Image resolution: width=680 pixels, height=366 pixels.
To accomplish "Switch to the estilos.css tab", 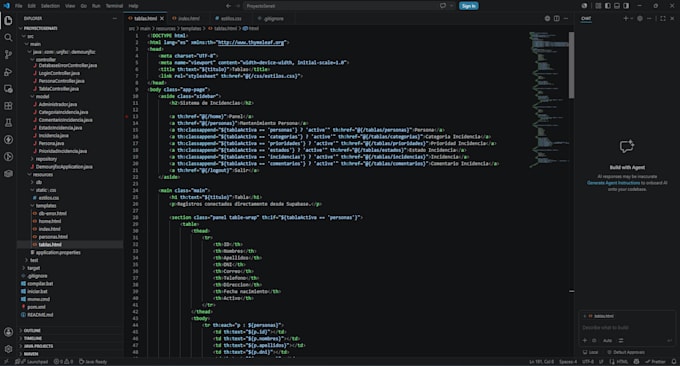I will (231, 19).
